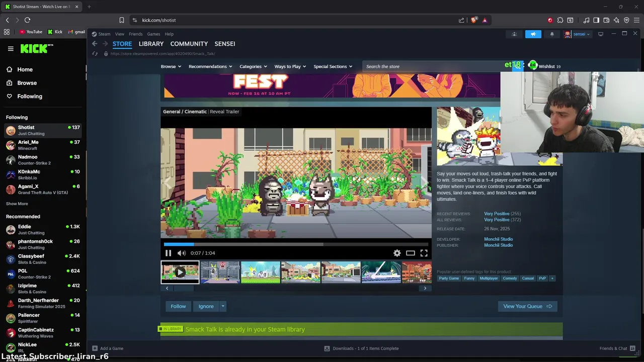644x362 pixels.
Task: Open Steam Downloads status
Action: [361, 348]
